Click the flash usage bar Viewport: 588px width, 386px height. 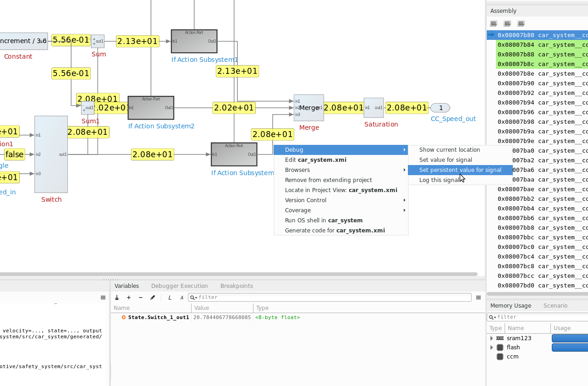(x=570, y=347)
